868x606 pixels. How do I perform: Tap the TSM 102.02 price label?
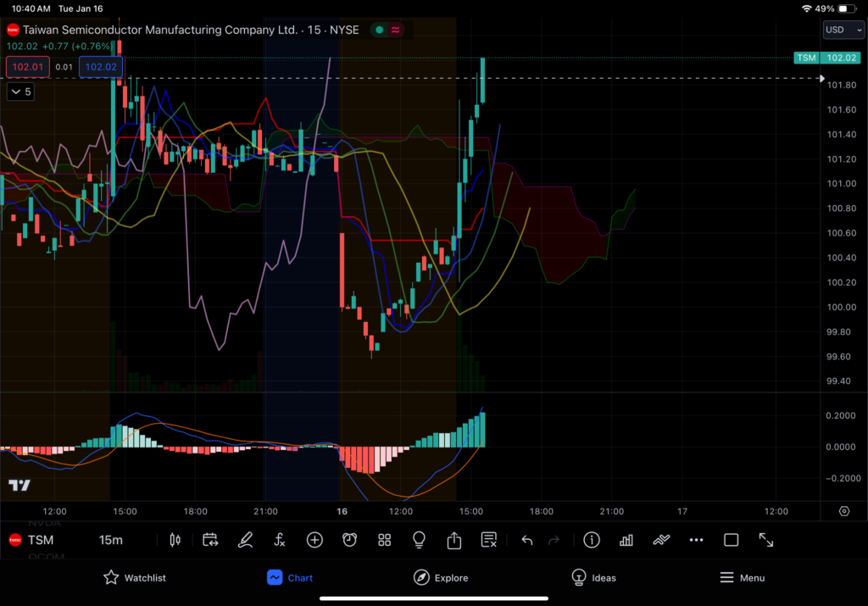pyautogui.click(x=827, y=58)
